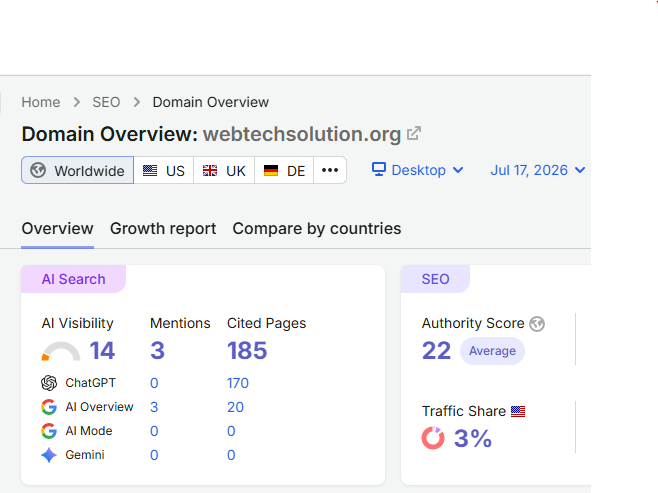
Task: Click the German flag icon in the country selector
Action: (271, 170)
